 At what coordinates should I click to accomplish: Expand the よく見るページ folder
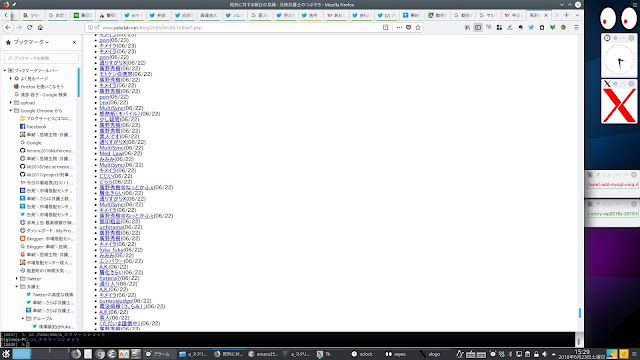click(x=11, y=78)
